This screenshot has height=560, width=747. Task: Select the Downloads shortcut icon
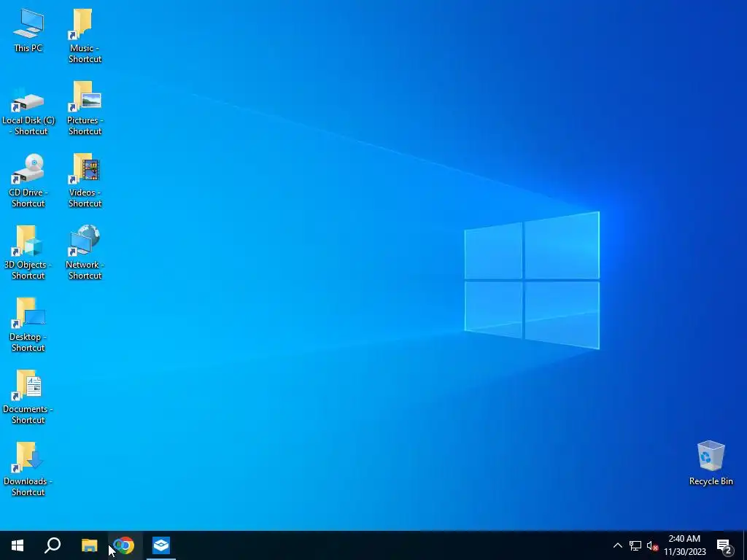[x=28, y=470]
